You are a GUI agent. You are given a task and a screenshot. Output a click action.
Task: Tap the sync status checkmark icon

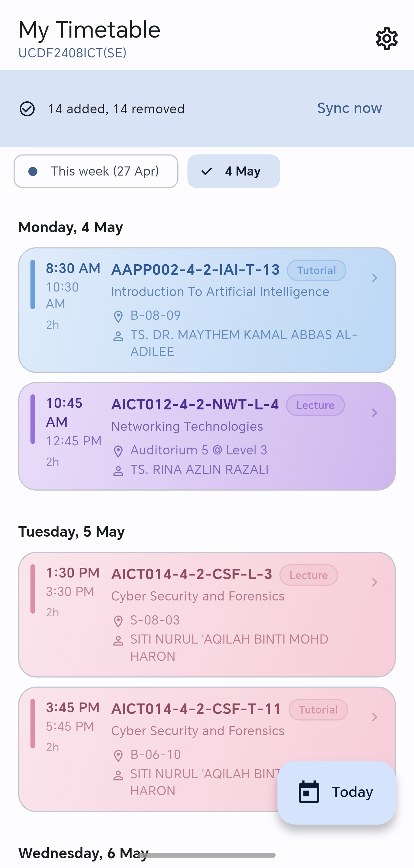27,109
